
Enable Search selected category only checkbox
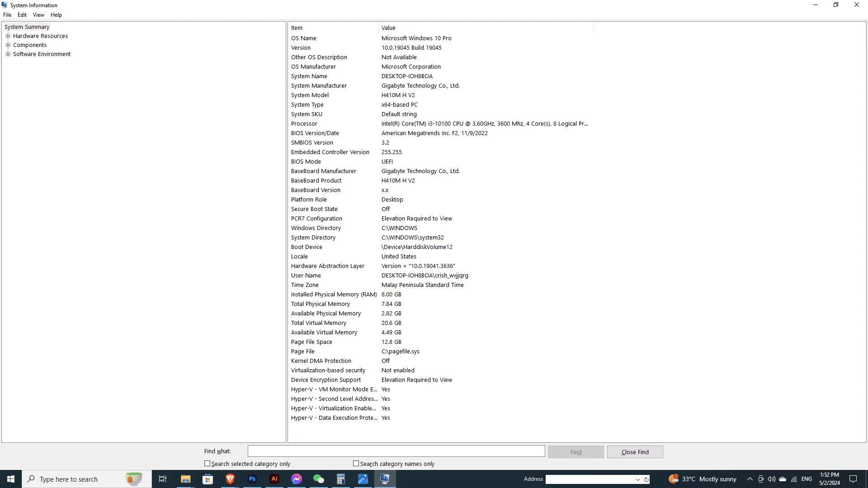click(208, 464)
